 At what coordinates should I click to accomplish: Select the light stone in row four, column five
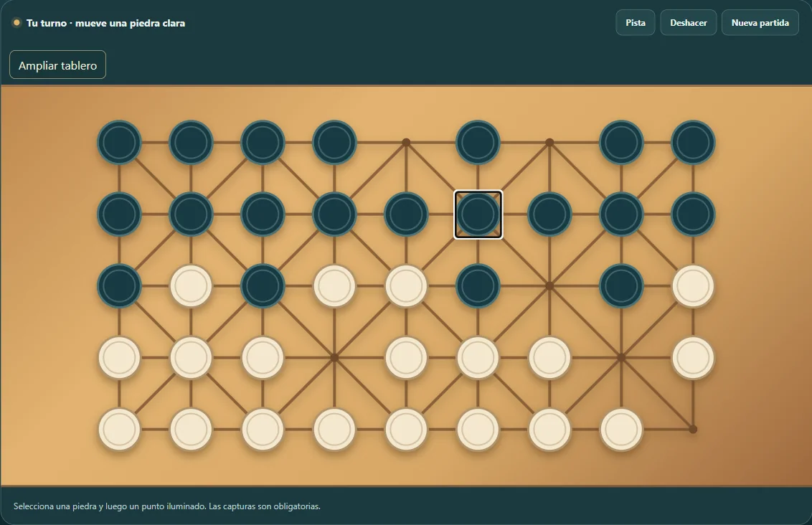406,358
